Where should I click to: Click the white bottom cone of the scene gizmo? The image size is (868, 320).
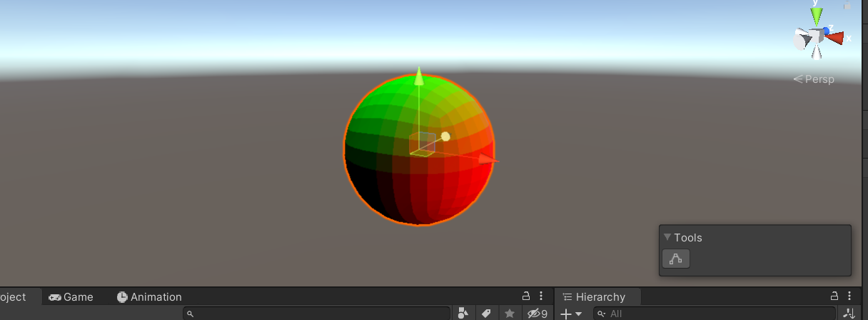click(x=817, y=51)
